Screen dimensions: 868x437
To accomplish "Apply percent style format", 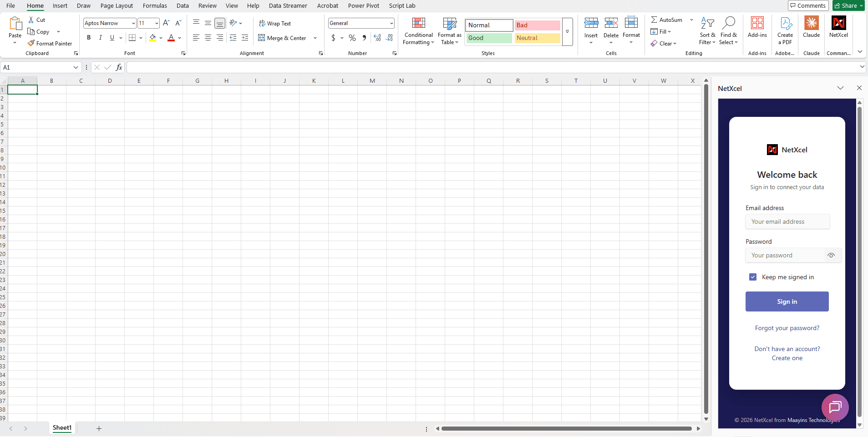I will (352, 38).
